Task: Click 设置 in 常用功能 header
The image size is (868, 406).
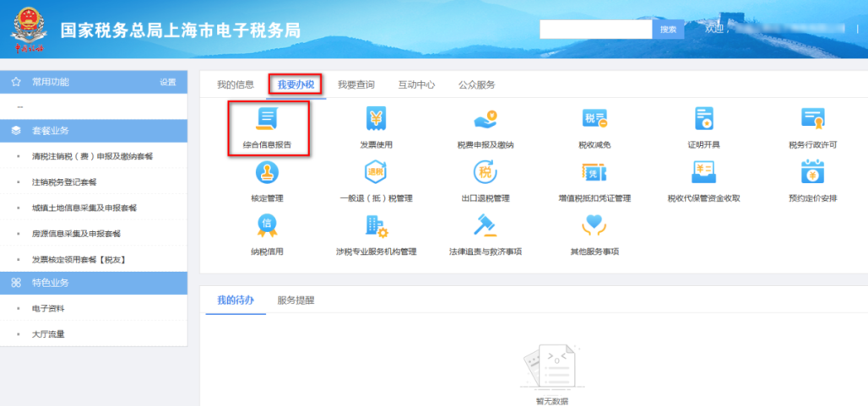Action: [168, 83]
